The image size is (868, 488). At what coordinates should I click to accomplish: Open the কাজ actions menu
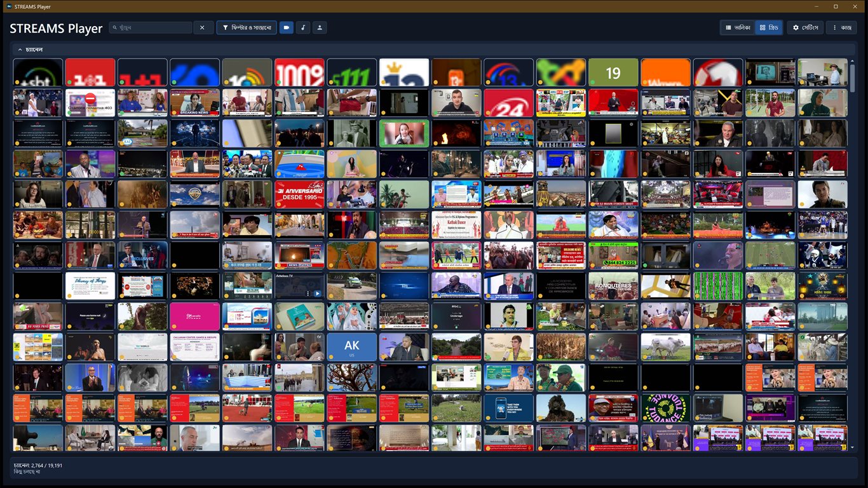841,27
